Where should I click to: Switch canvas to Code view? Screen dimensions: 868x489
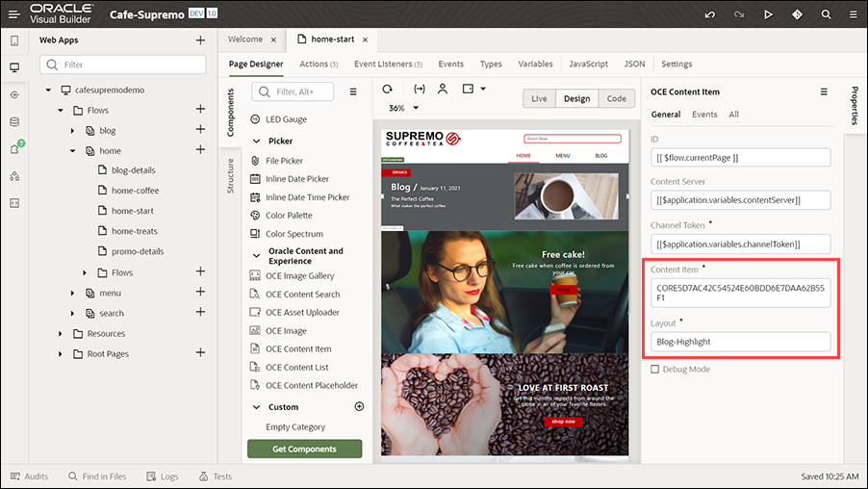pyautogui.click(x=616, y=98)
